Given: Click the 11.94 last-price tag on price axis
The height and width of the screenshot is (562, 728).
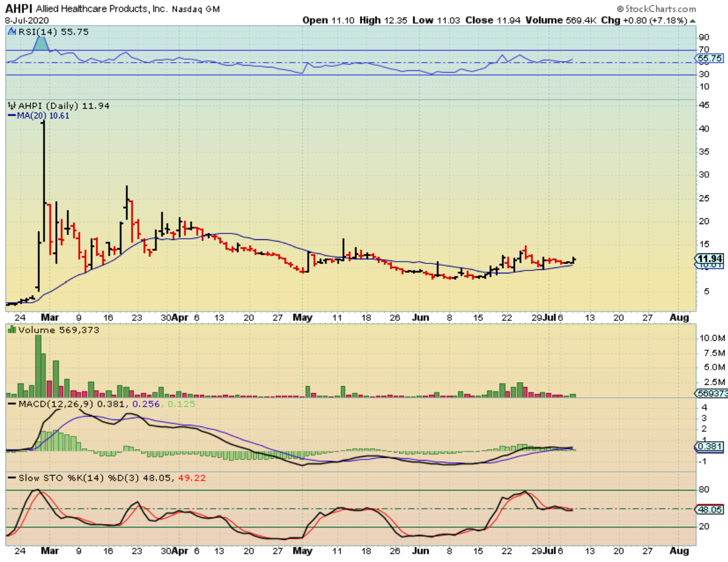Looking at the screenshot, I should pyautogui.click(x=710, y=259).
